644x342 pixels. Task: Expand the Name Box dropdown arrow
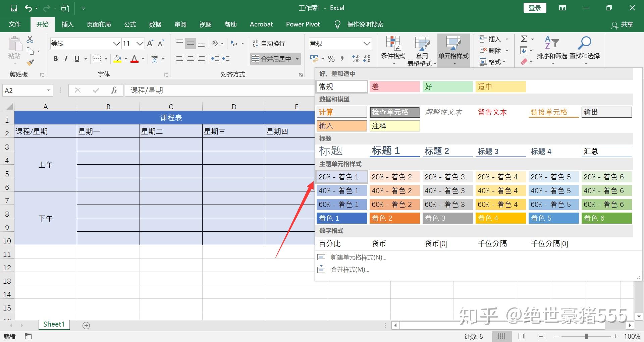click(x=48, y=90)
